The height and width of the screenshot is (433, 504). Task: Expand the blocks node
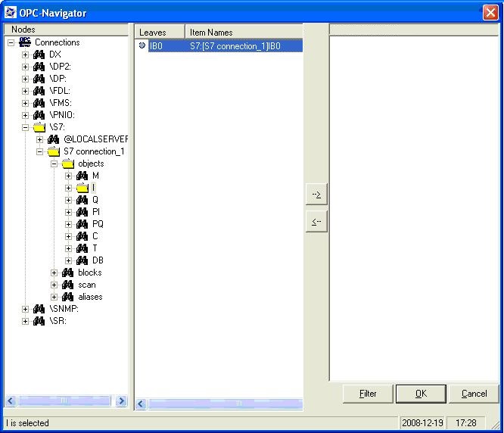tap(54, 273)
